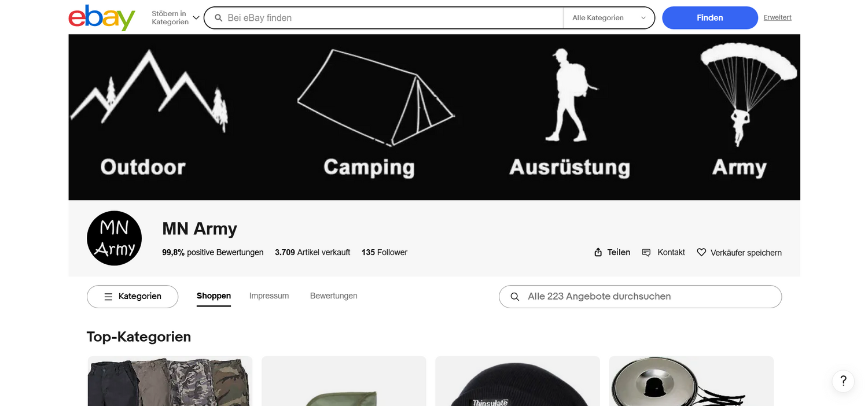Expand Stöbern in Kategorien dropdown
The width and height of the screenshot is (868, 406).
coord(175,18)
